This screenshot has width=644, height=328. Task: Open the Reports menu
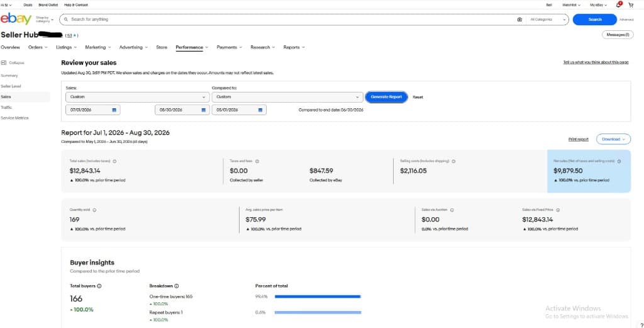(x=294, y=47)
